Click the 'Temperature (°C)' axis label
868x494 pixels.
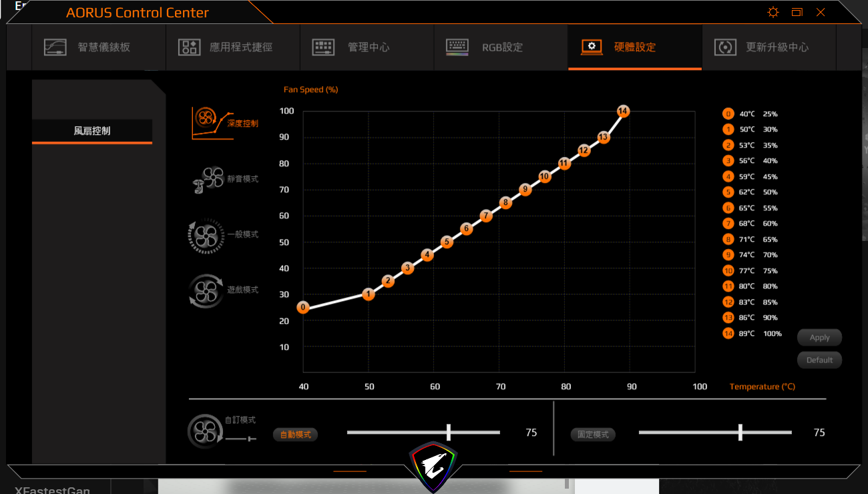tap(763, 387)
